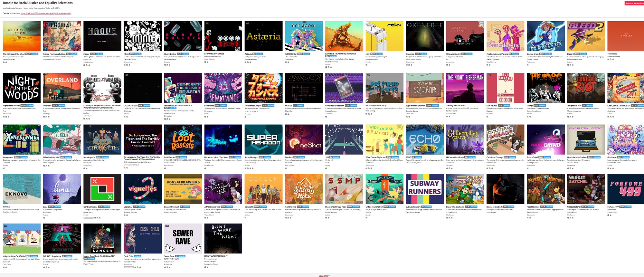Click GIF badge on Astaeria thumbnail
The image size is (644, 277).
247,23
